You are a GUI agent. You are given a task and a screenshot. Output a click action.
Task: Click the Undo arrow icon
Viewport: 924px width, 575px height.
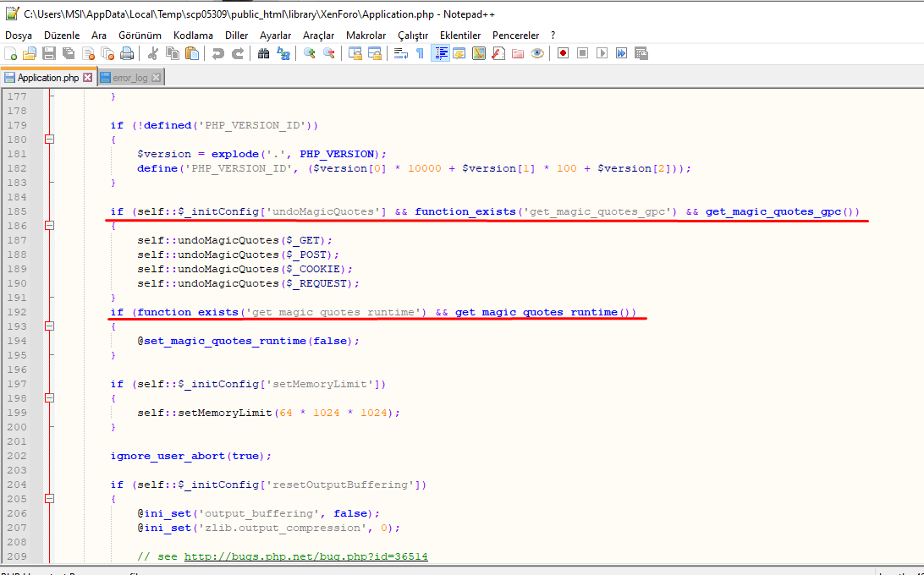[218, 53]
